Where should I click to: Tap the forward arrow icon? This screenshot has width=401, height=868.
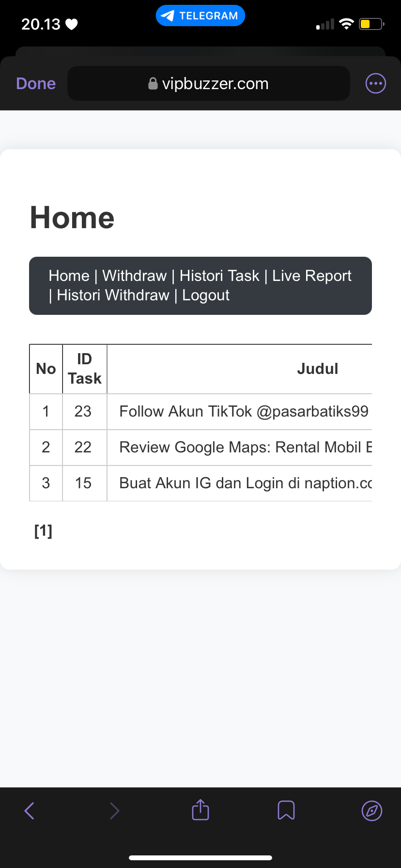(x=115, y=810)
